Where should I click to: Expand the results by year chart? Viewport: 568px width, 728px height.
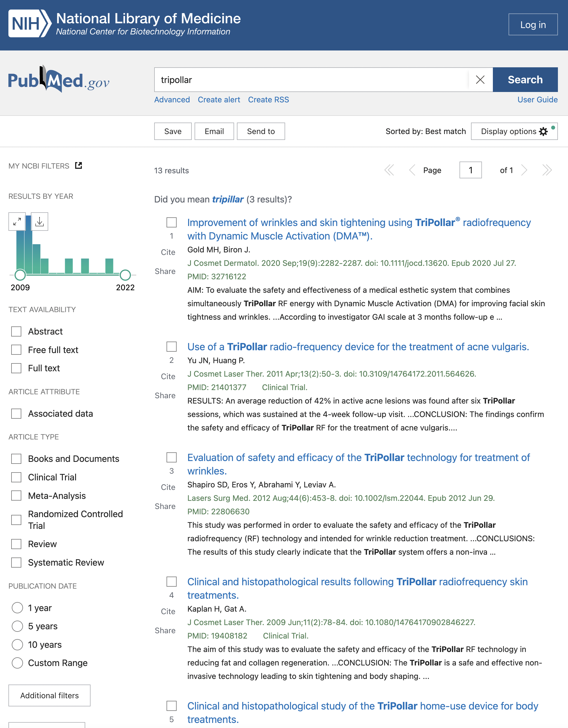pos(17,221)
